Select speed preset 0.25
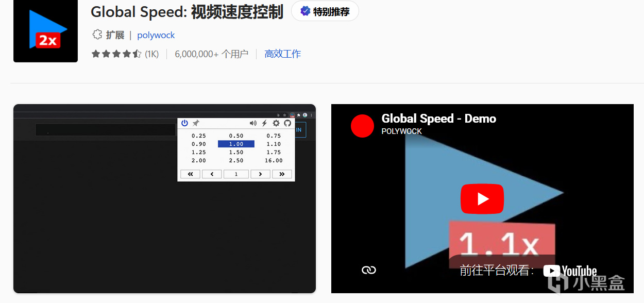Screen dimensions: 644x303 point(198,136)
